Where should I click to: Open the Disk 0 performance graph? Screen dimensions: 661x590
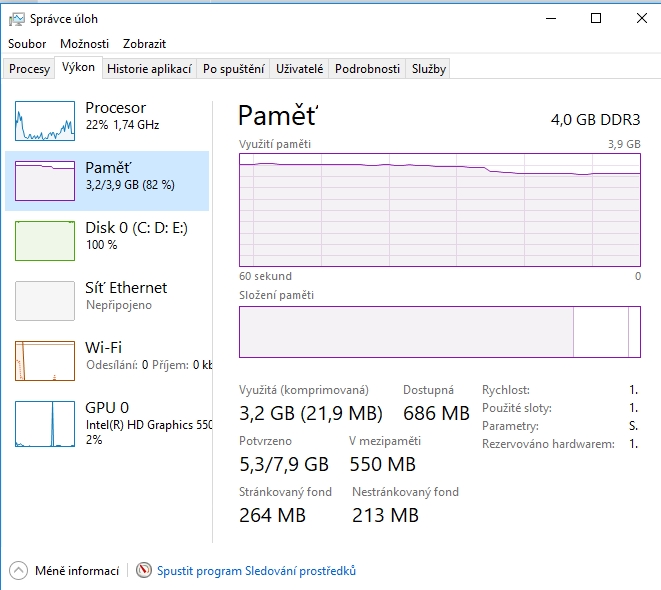click(x=45, y=241)
